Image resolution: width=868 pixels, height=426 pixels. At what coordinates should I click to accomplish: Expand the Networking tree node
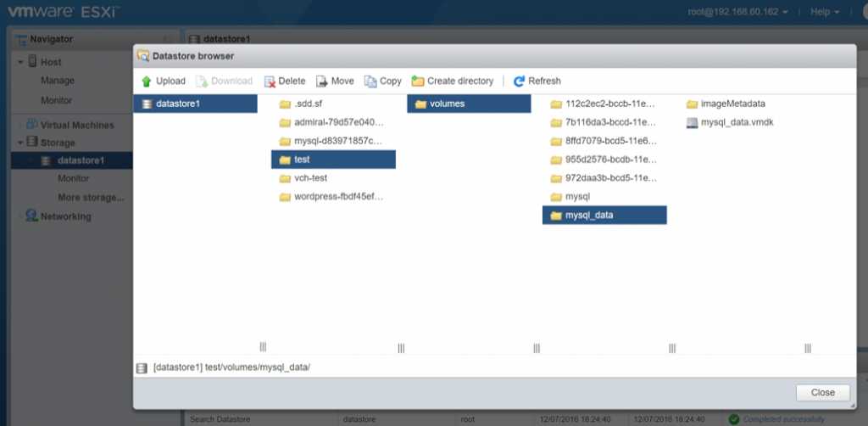[x=20, y=216]
